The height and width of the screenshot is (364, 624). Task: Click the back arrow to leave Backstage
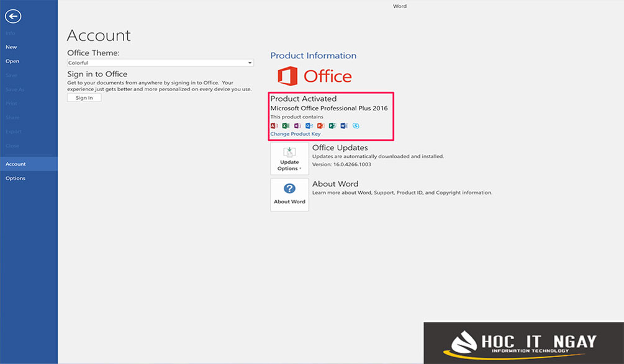coord(13,16)
